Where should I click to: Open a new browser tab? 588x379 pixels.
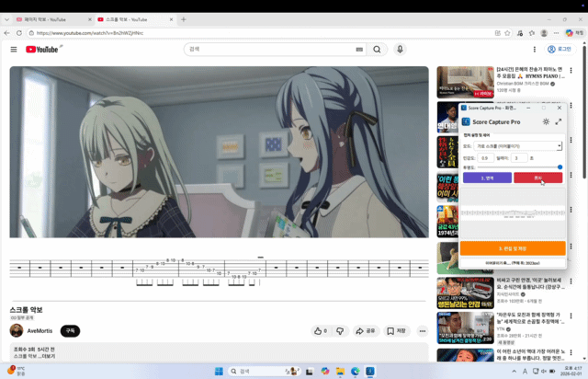184,18
